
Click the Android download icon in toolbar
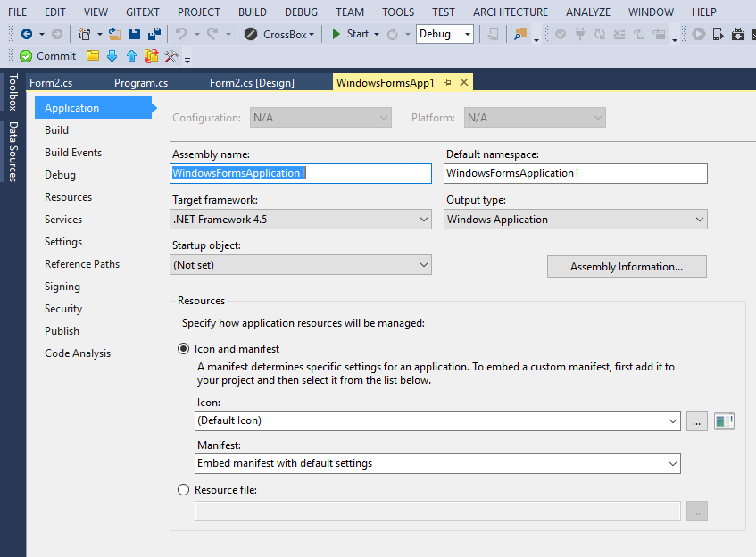pyautogui.click(x=737, y=34)
